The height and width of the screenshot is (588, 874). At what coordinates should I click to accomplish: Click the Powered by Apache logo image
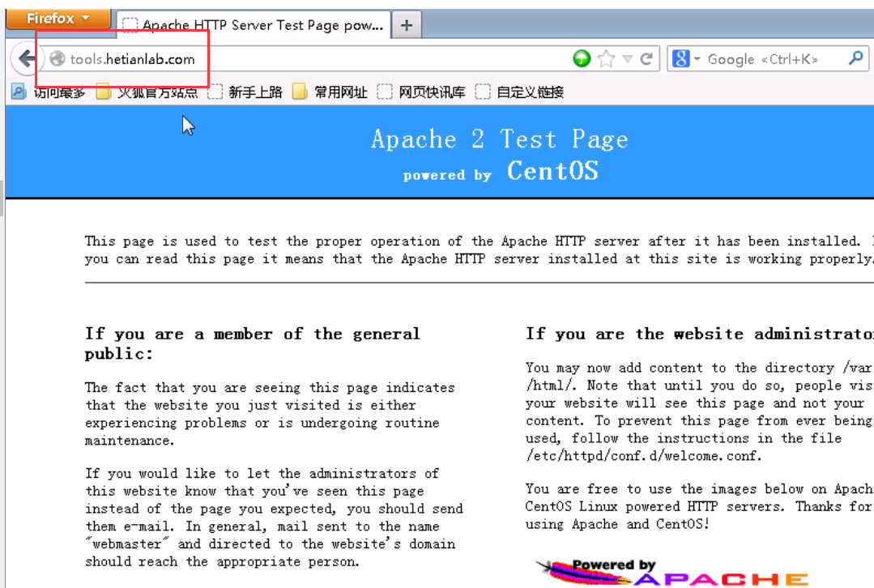[x=671, y=573]
